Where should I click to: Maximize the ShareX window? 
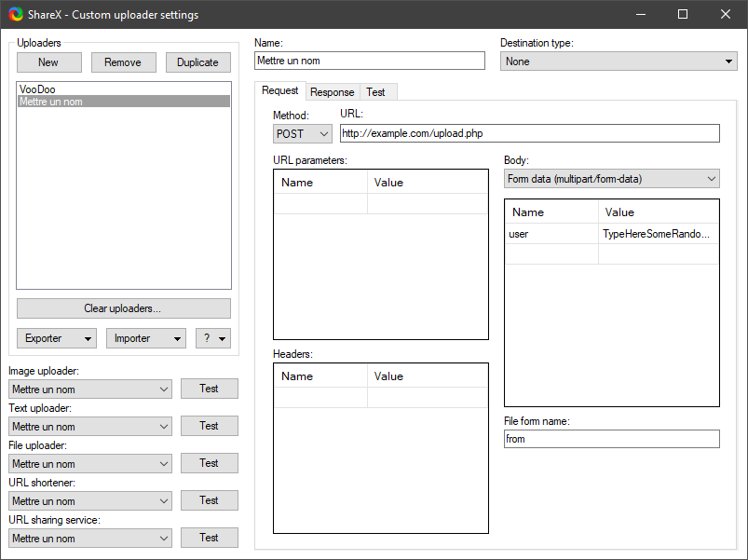tap(683, 14)
